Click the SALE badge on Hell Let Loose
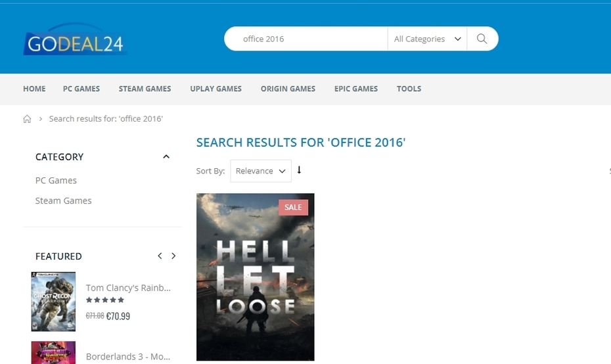The width and height of the screenshot is (611, 364). (293, 207)
